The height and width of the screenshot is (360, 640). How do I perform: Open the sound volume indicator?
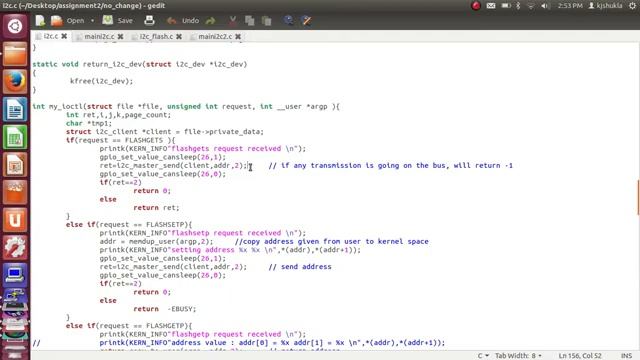click(x=545, y=6)
